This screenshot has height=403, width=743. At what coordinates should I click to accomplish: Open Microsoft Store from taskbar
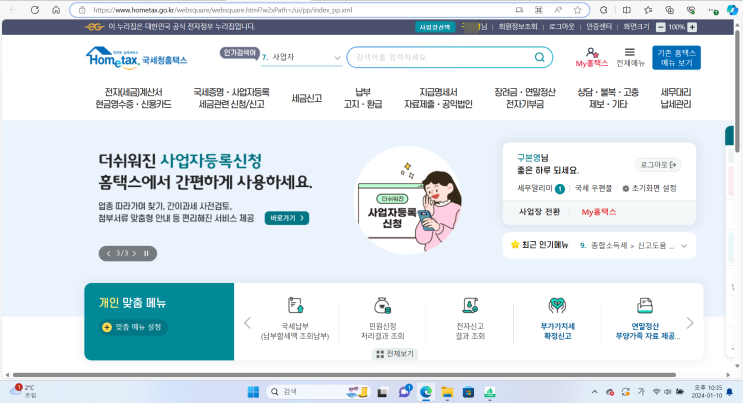(x=468, y=392)
